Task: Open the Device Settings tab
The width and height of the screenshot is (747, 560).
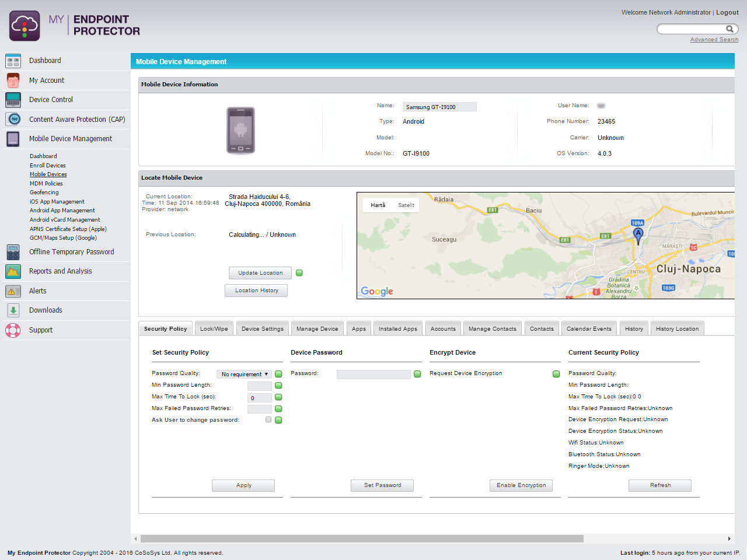Action: point(263,329)
